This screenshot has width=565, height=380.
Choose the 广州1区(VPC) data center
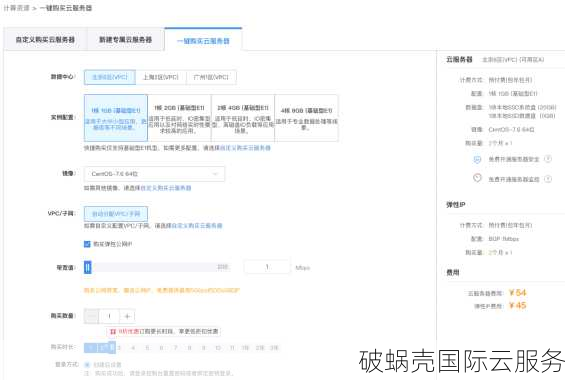tap(211, 77)
